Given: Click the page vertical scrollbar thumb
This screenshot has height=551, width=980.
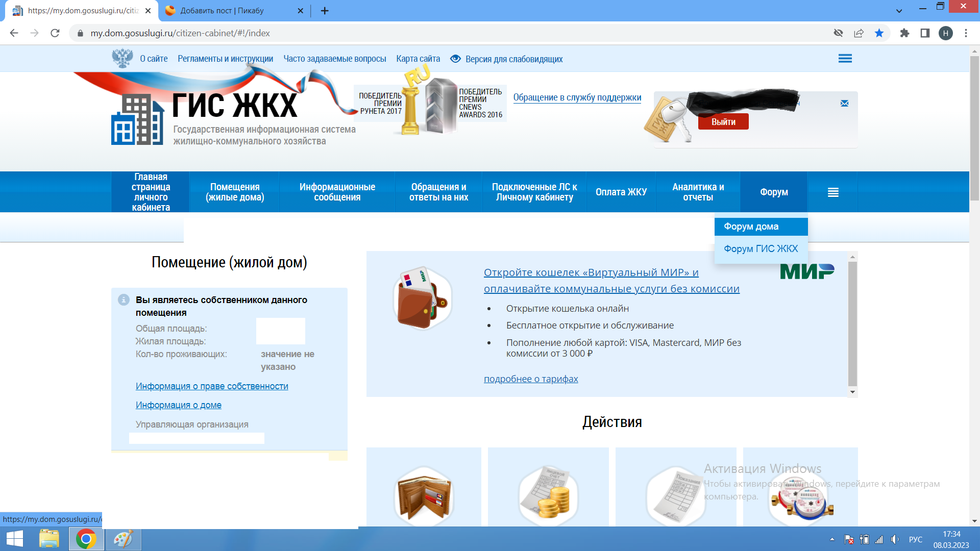Looking at the screenshot, I should tap(974, 128).
